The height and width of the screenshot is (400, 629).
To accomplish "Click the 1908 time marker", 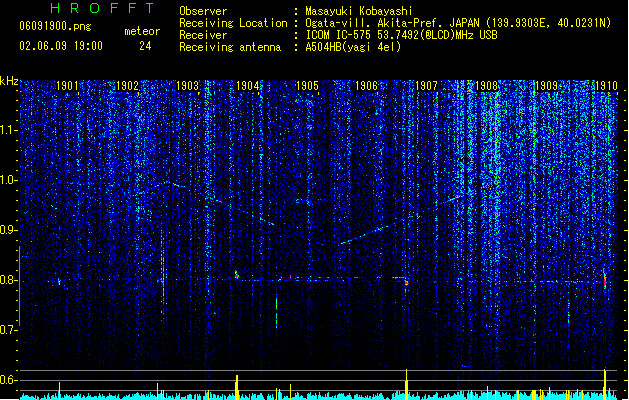I will (486, 86).
